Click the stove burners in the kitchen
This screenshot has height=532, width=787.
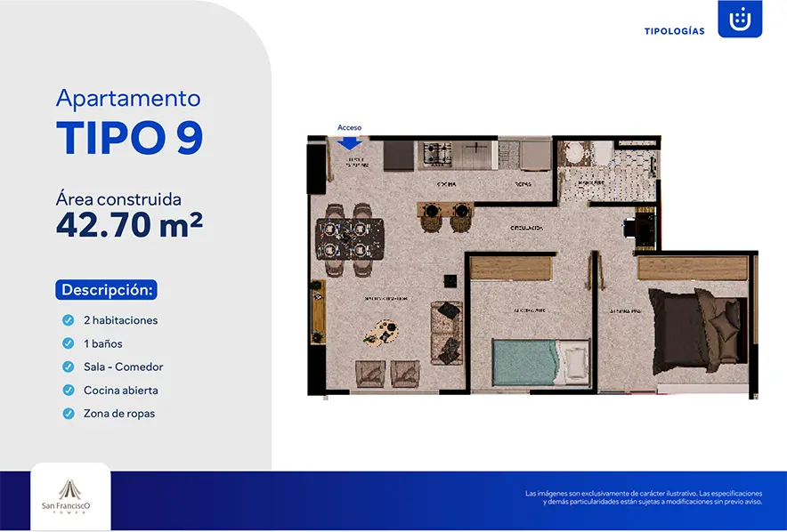point(438,154)
